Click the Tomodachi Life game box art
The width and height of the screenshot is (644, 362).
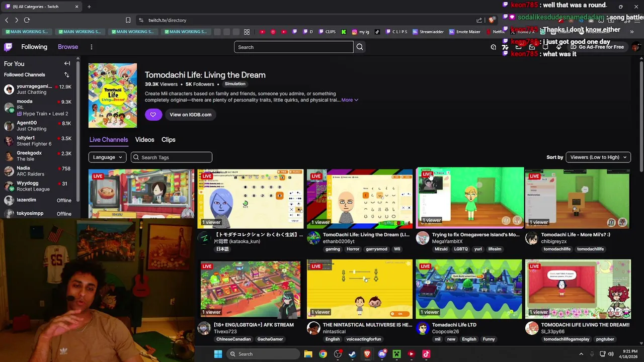(113, 96)
